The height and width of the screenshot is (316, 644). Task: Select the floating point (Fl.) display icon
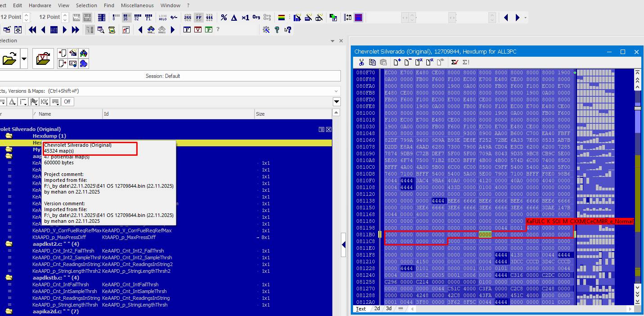pyautogui.click(x=148, y=18)
